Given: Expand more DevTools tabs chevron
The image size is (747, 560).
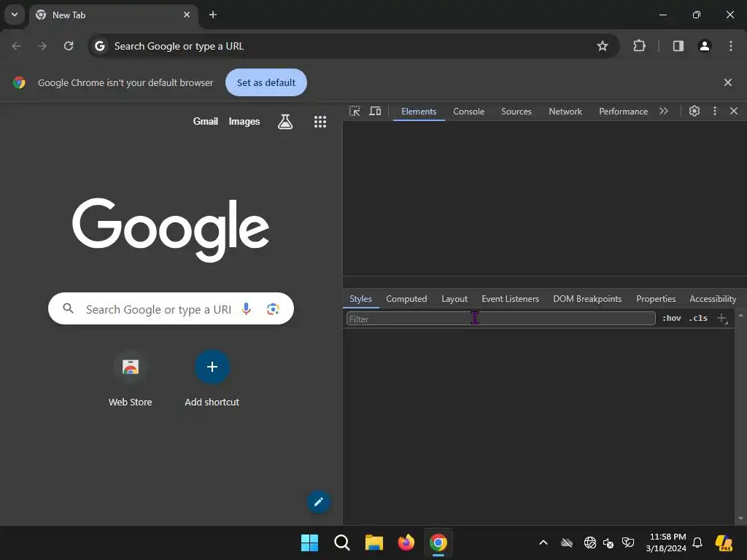Looking at the screenshot, I should pos(664,111).
